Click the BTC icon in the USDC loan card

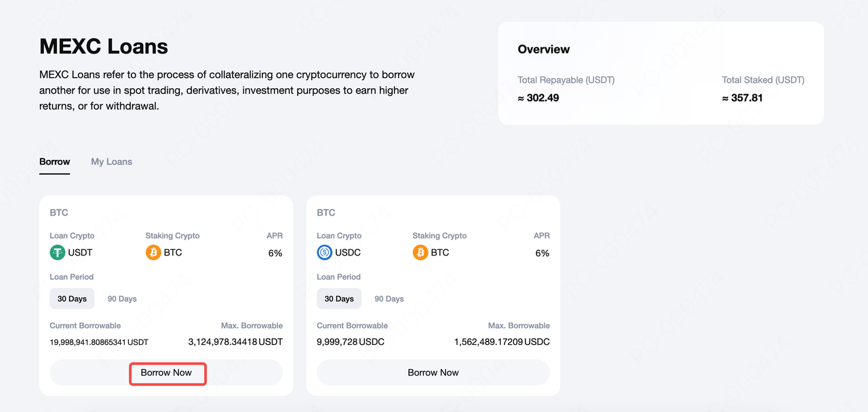pyautogui.click(x=420, y=253)
